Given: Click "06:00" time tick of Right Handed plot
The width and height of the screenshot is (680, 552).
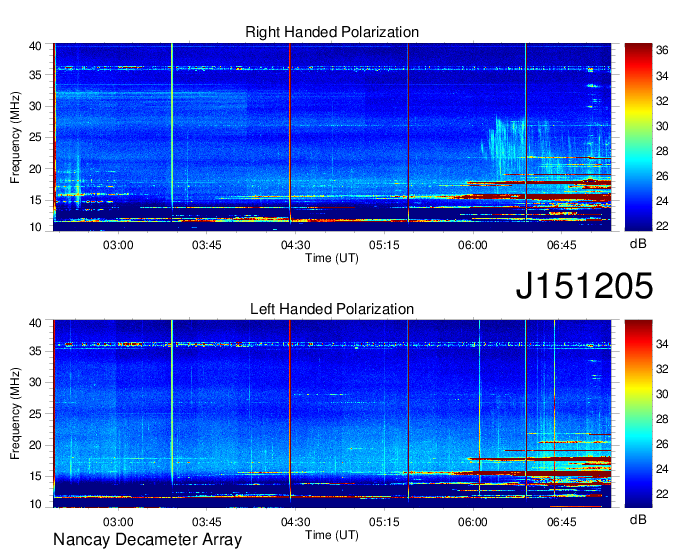Looking at the screenshot, I should click(x=473, y=245).
